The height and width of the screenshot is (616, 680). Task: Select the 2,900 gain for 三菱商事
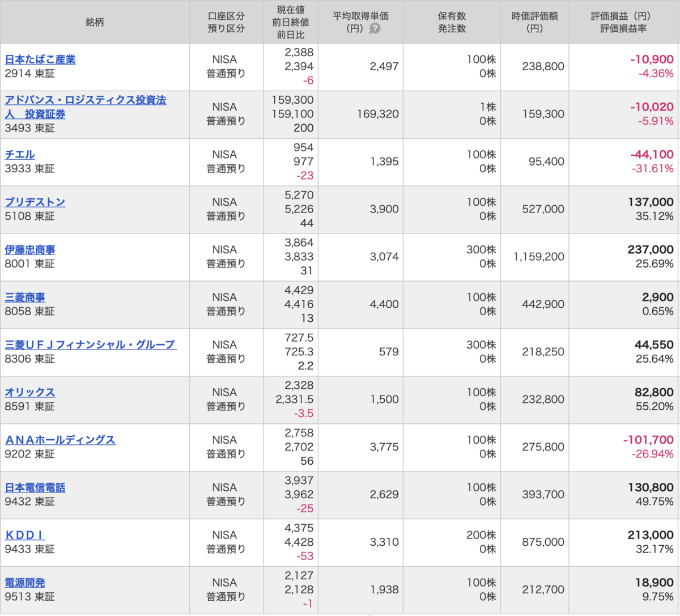(x=658, y=298)
